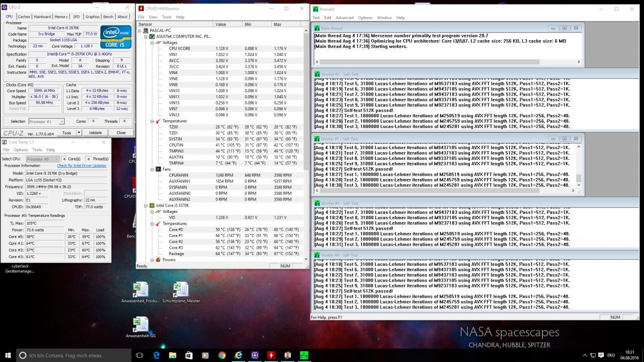Open HWMonitor Tools menu
This screenshot has width=644, height=362.
(167, 17)
